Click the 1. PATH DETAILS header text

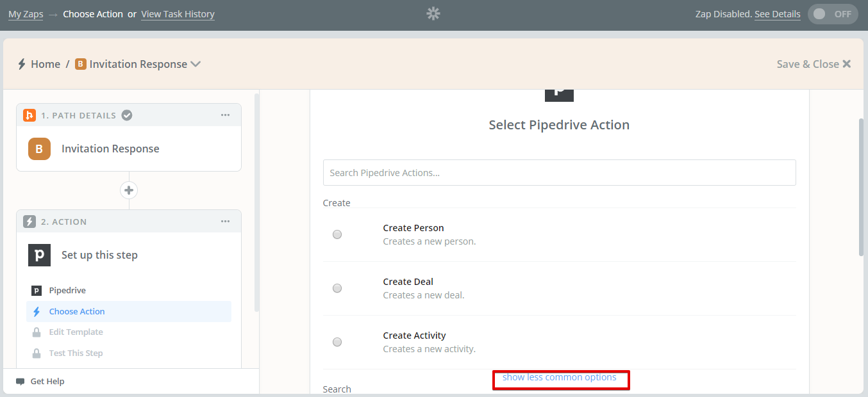pos(79,116)
